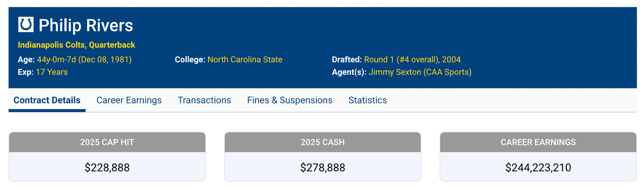Open the Indianapolis Colts, Quarterback link

(x=76, y=45)
